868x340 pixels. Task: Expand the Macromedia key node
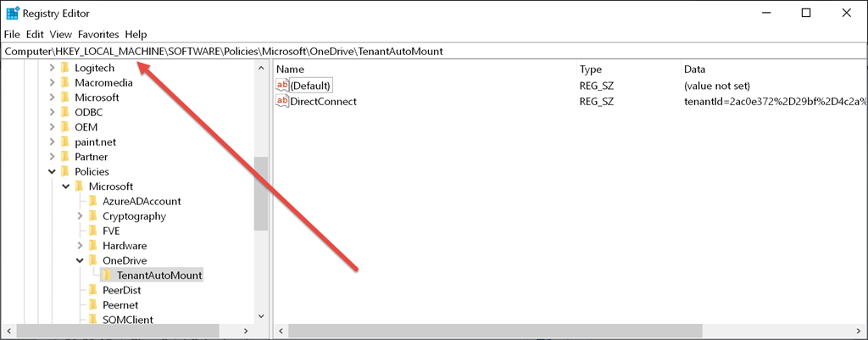[52, 82]
